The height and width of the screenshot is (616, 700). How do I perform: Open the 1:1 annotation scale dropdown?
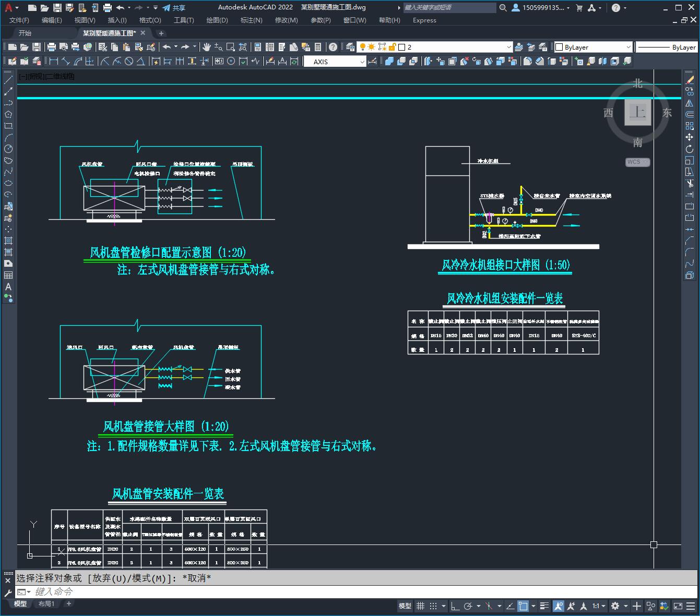(598, 606)
